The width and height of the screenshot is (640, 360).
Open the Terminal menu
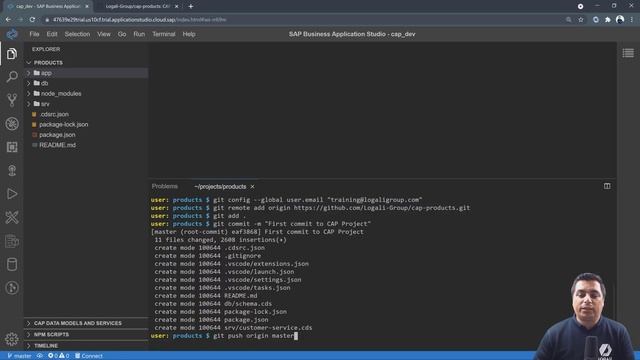[164, 34]
